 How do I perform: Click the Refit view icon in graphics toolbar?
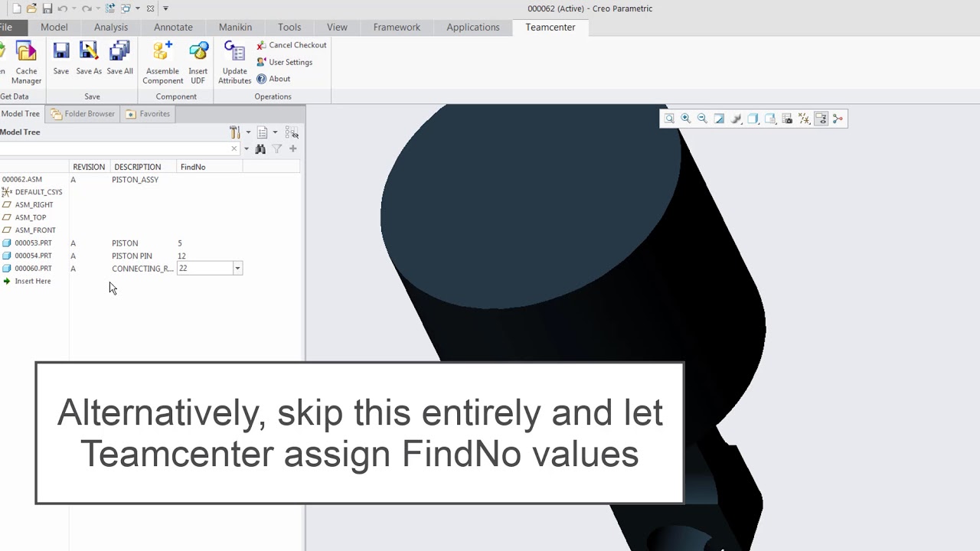pos(669,119)
